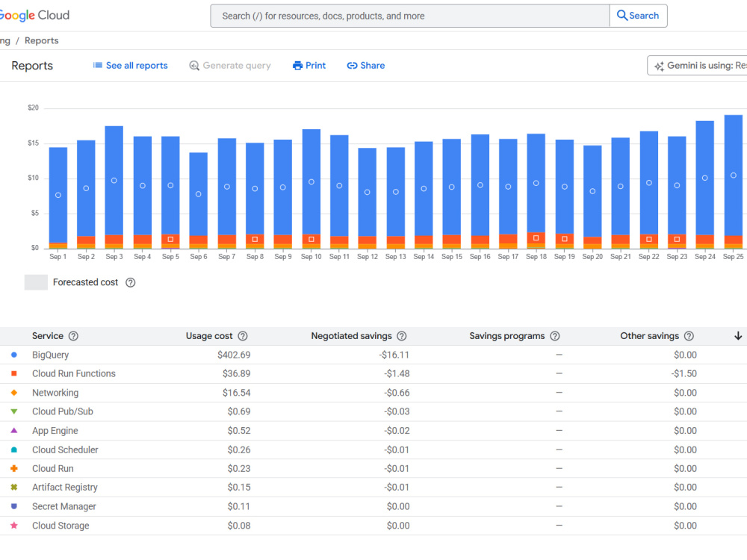Image resolution: width=747 pixels, height=560 pixels.
Task: Click Secret Manager service name
Action: point(63,507)
